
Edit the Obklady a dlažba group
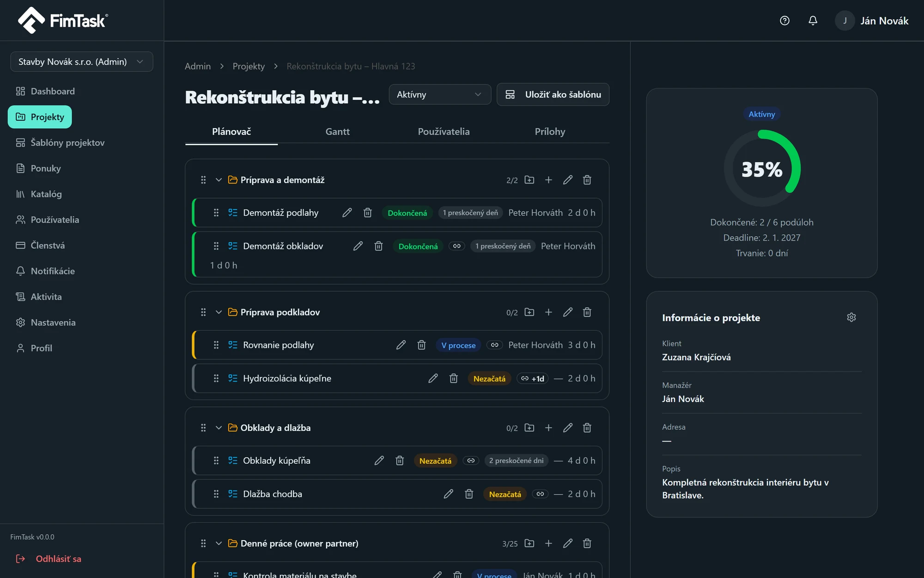coord(568,428)
